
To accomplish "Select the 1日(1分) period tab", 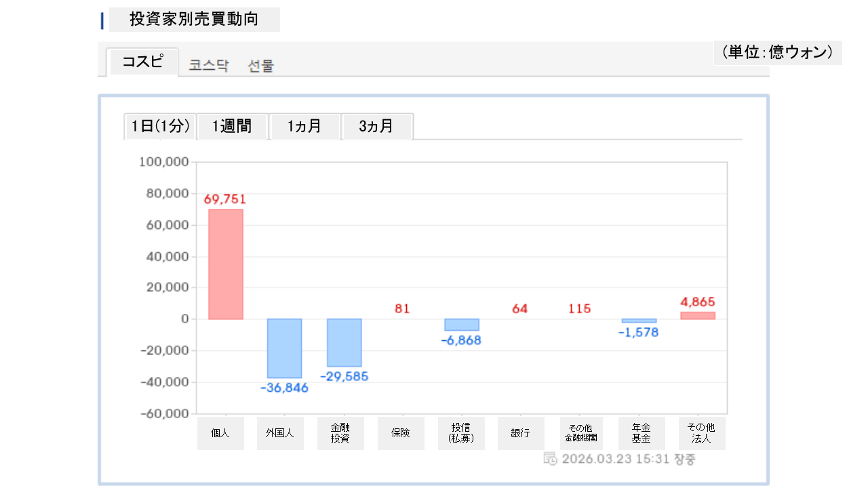I will tap(160, 126).
